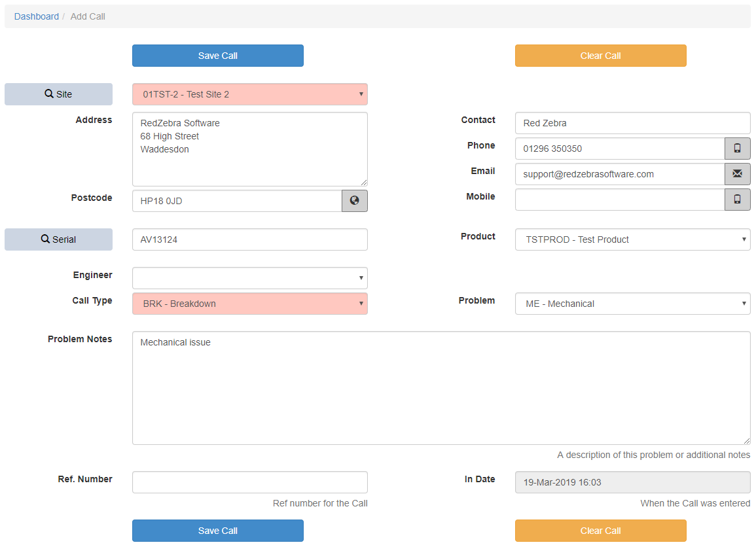
Task: Click the Serial field with AV13124
Action: 249,239
